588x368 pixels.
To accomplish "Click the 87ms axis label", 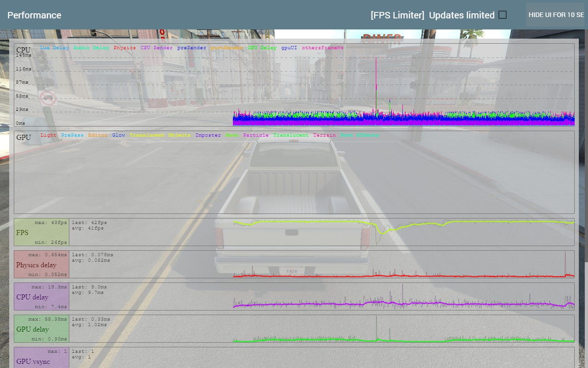I will tap(22, 82).
